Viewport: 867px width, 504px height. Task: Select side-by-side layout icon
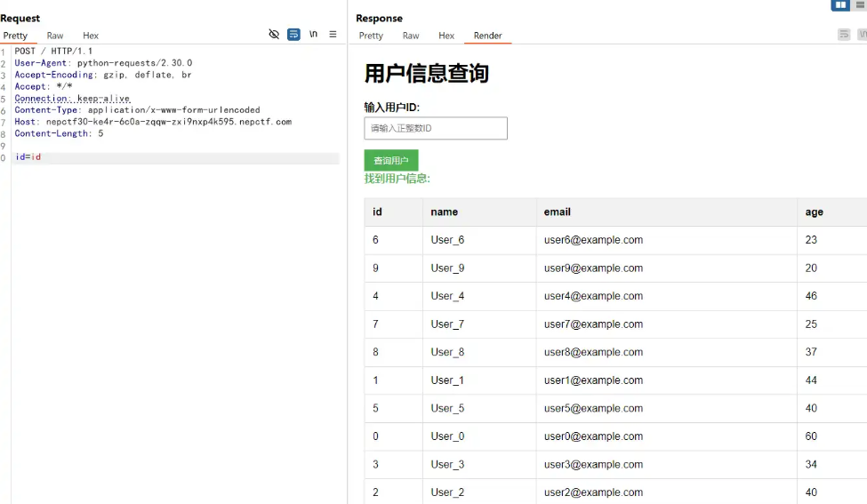tap(839, 5)
